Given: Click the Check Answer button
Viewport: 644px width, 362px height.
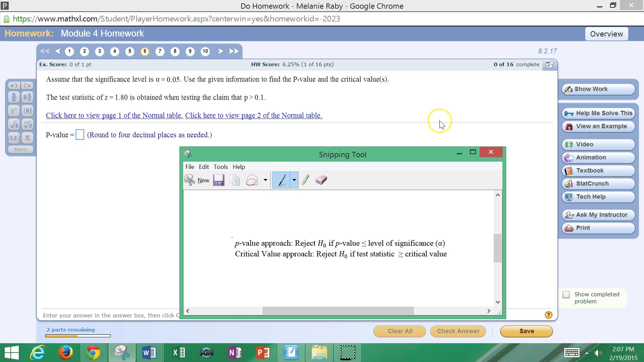Looking at the screenshot, I should click(458, 331).
